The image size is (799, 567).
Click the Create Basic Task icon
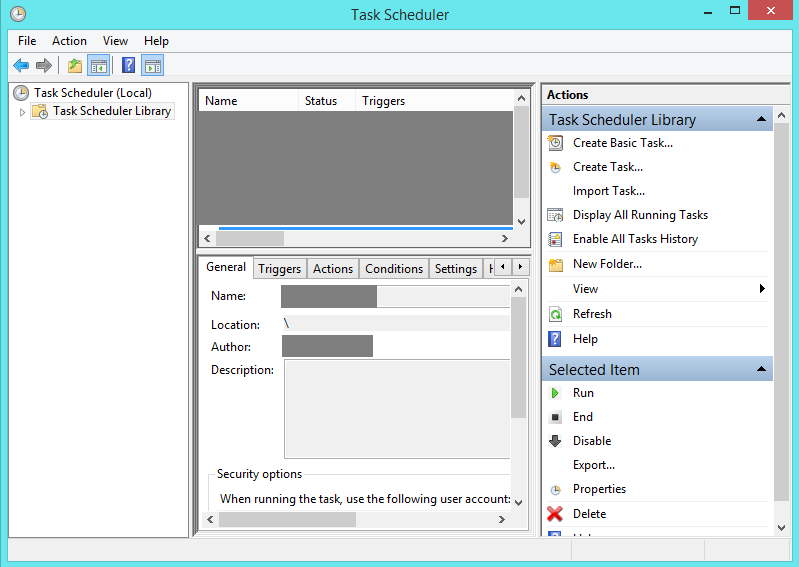click(555, 143)
